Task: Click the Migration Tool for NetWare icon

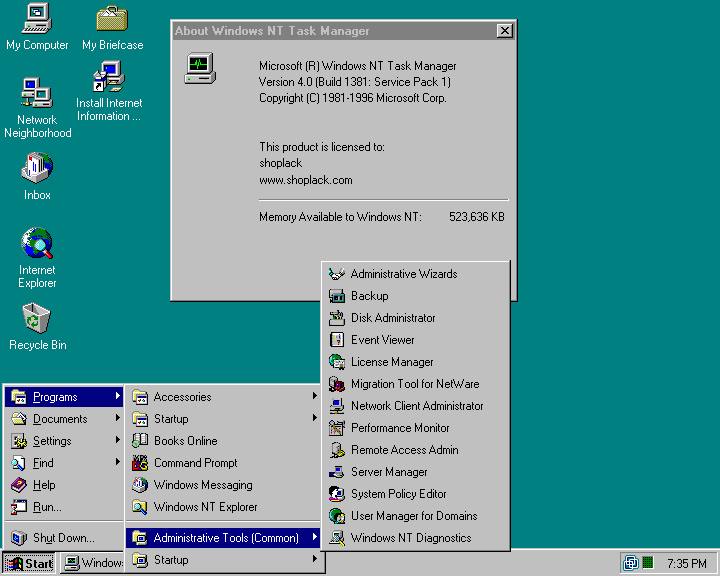Action: pos(337,384)
